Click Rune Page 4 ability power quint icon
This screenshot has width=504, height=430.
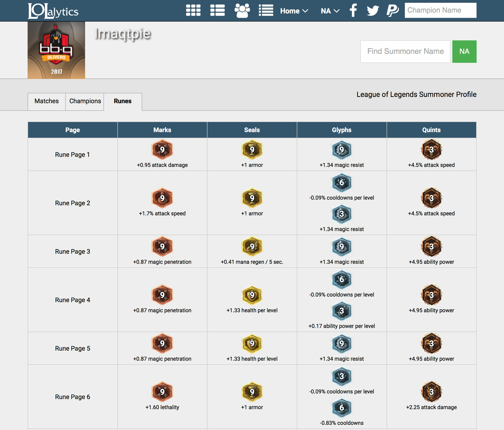(431, 295)
